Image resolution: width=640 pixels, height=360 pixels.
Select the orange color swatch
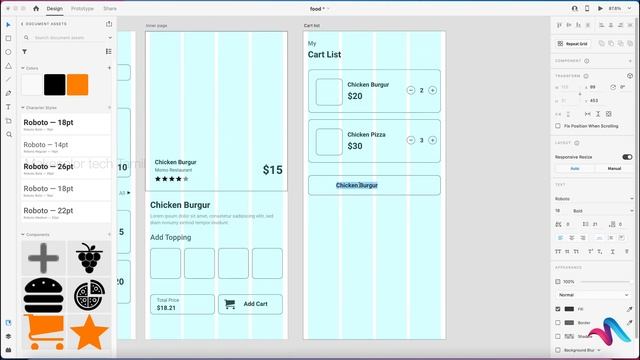coord(78,85)
